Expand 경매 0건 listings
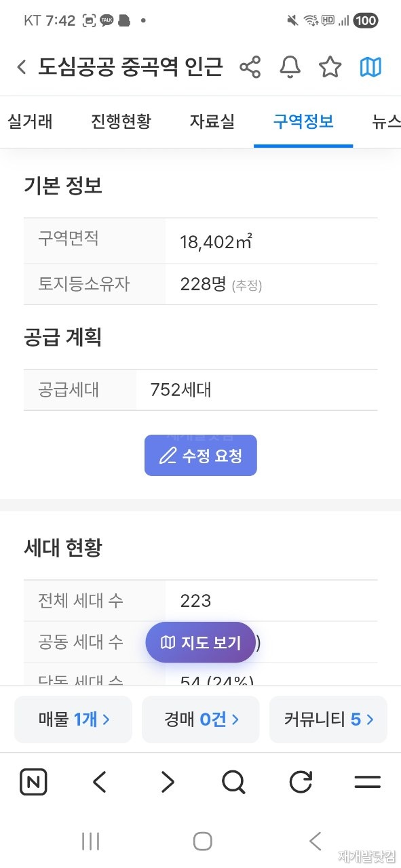 (x=201, y=719)
